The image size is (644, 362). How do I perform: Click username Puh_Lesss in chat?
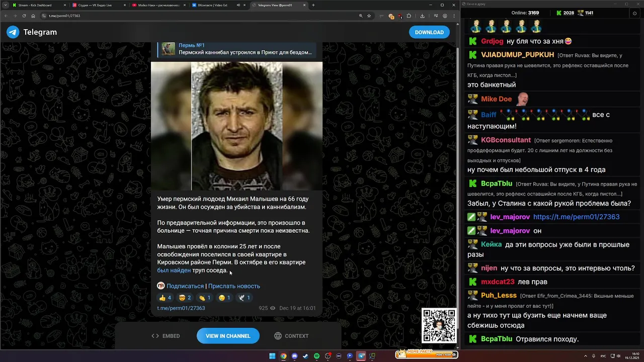499,296
